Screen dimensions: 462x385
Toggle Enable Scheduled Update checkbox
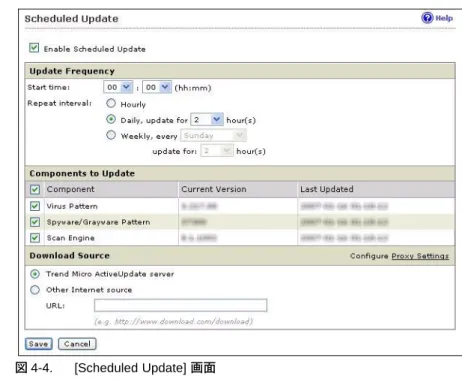click(34, 48)
